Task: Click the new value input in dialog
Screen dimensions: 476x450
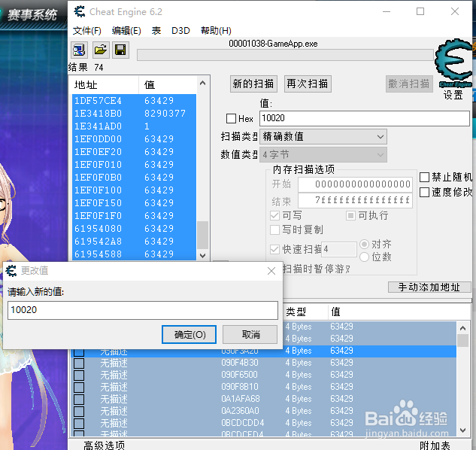Action: tap(143, 310)
